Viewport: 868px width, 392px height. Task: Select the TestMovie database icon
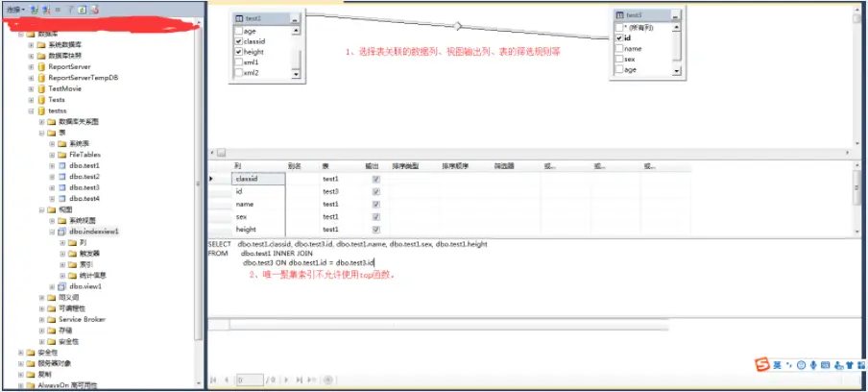(x=41, y=88)
